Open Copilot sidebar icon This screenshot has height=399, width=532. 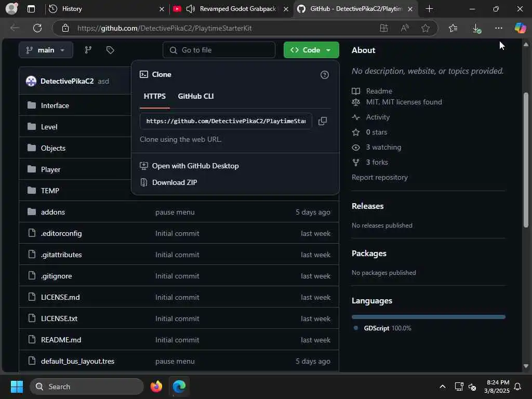(x=520, y=28)
